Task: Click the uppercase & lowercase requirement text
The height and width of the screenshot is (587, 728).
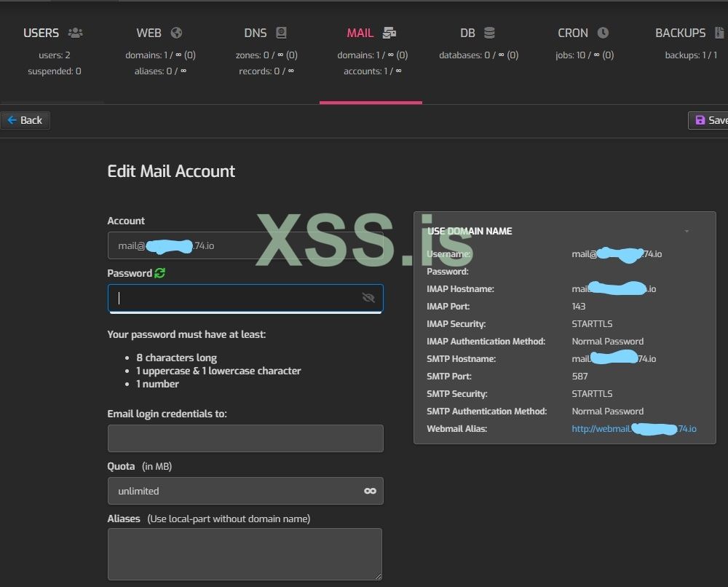Action: point(218,371)
